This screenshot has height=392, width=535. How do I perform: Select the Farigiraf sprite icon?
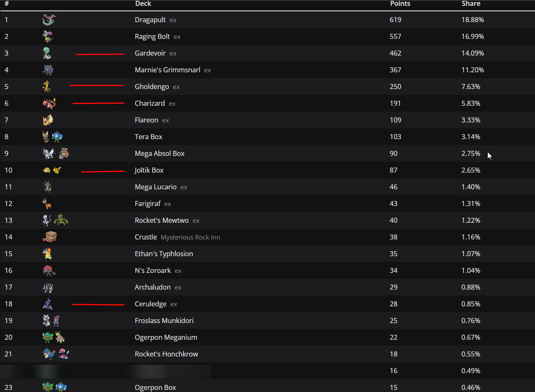click(47, 204)
